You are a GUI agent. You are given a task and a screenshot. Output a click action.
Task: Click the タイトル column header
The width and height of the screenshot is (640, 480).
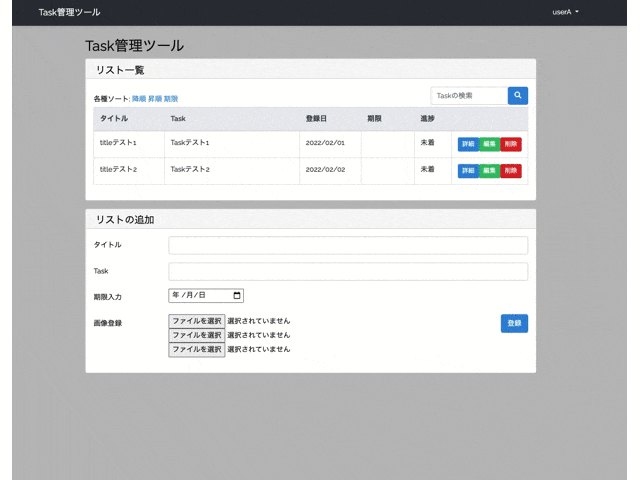(129, 119)
